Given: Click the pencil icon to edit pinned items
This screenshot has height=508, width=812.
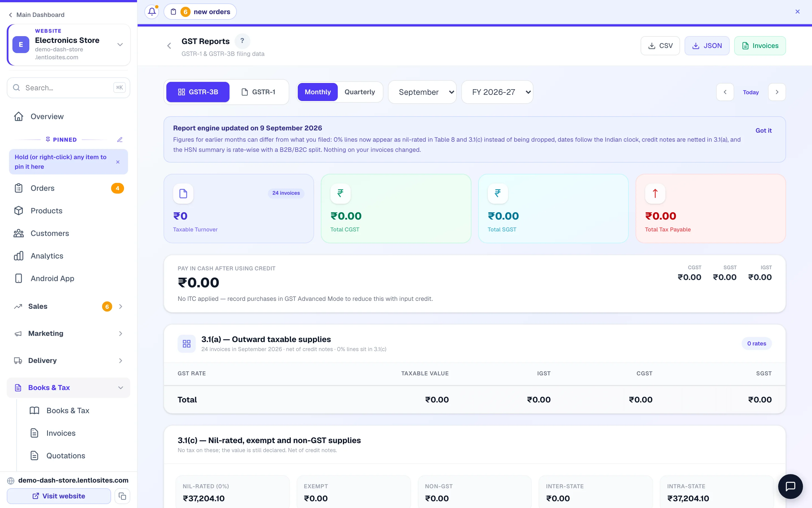Looking at the screenshot, I should pos(120,139).
